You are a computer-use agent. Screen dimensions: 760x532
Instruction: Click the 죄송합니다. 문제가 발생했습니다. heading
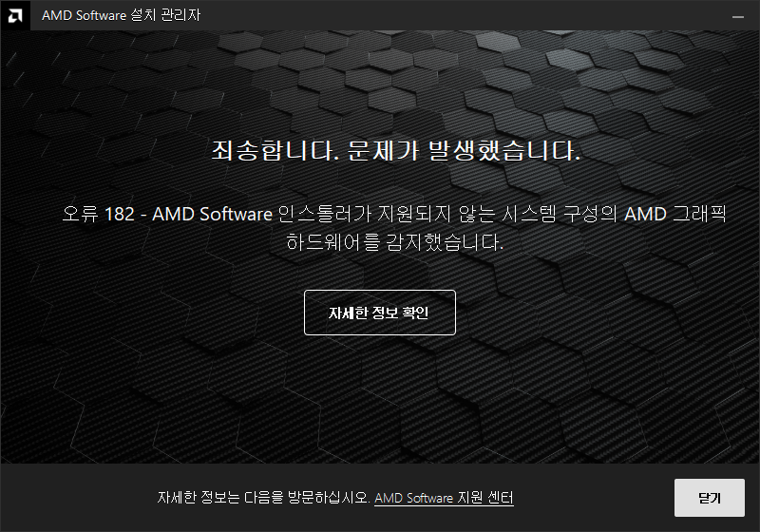pyautogui.click(x=395, y=150)
